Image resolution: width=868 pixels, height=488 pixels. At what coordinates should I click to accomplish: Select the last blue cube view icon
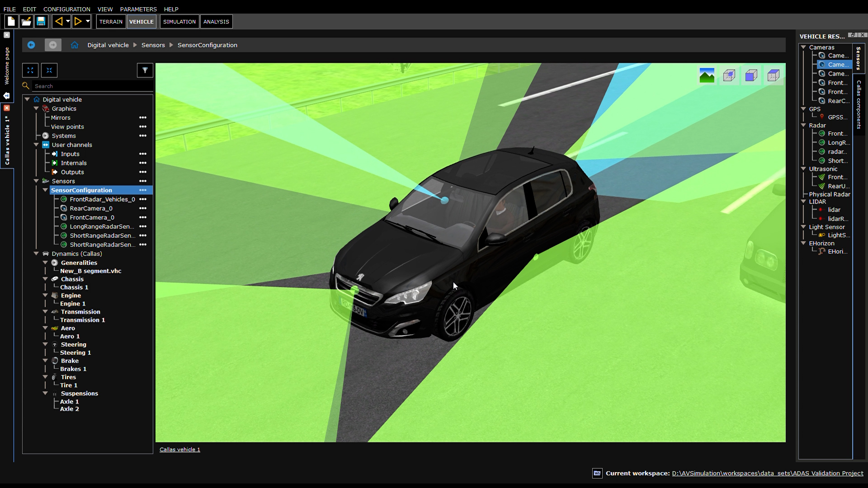point(774,75)
